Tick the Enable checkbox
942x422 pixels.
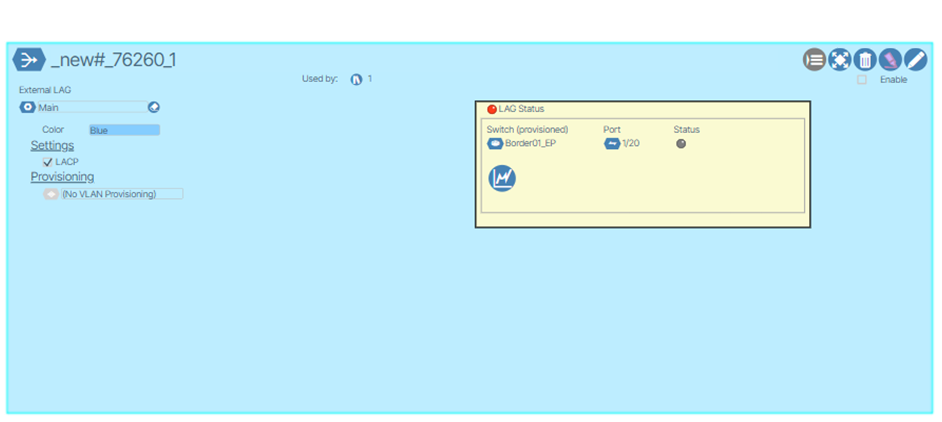862,80
